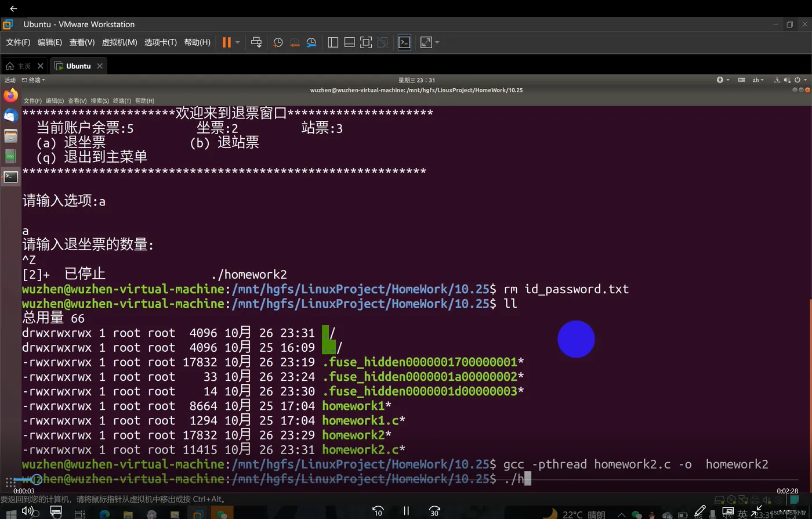Open terminal 终端(T) menu

point(122,101)
